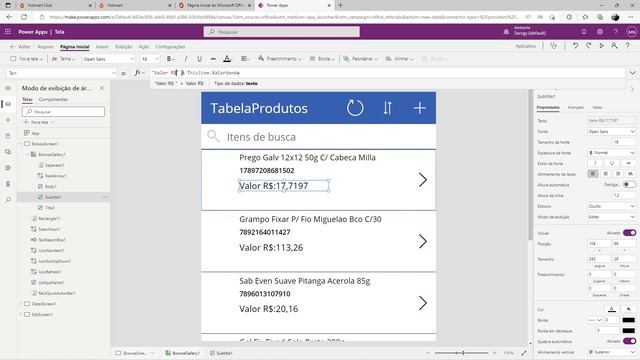Toggle Bold formatting in the toolbar
The width and height of the screenshot is (640, 360).
pyautogui.click(x=170, y=59)
